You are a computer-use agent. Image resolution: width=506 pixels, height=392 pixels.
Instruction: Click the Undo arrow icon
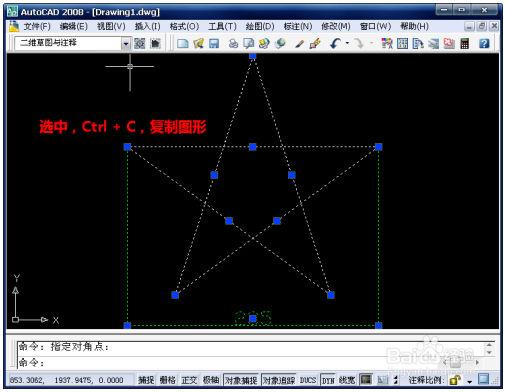pos(335,43)
